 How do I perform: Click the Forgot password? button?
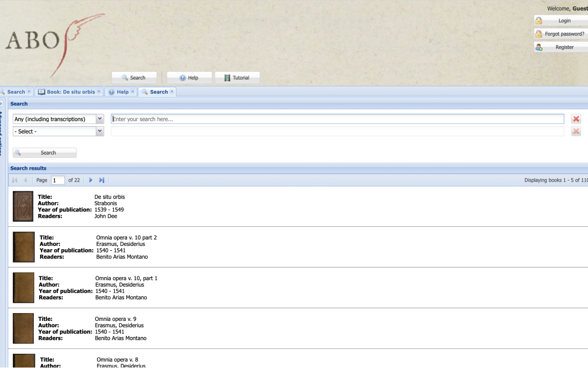point(563,34)
